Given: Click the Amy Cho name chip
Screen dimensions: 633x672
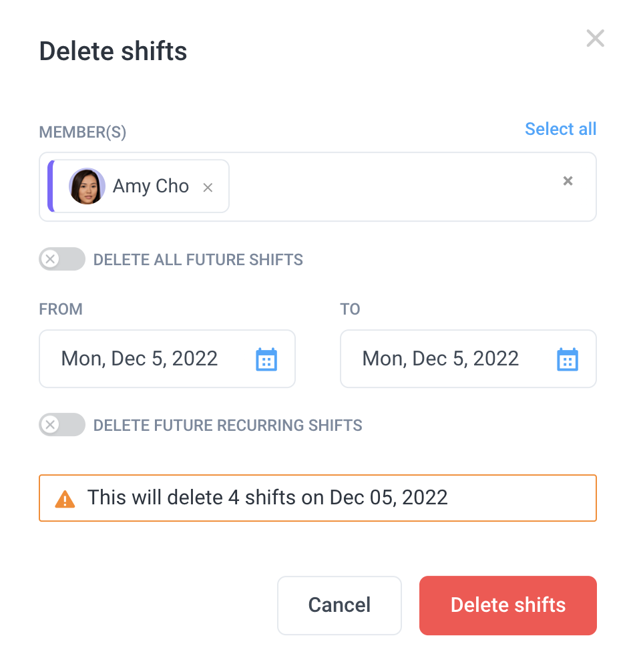Looking at the screenshot, I should pos(138,186).
